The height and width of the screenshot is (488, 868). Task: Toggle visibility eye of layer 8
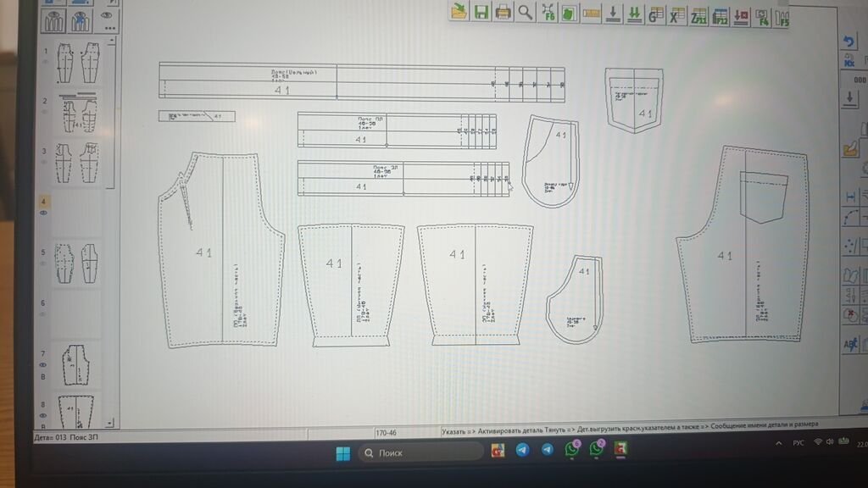click(43, 415)
